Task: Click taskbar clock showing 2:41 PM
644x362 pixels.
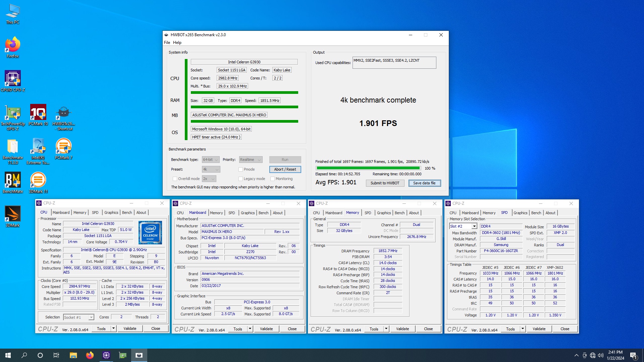Action: point(615,355)
